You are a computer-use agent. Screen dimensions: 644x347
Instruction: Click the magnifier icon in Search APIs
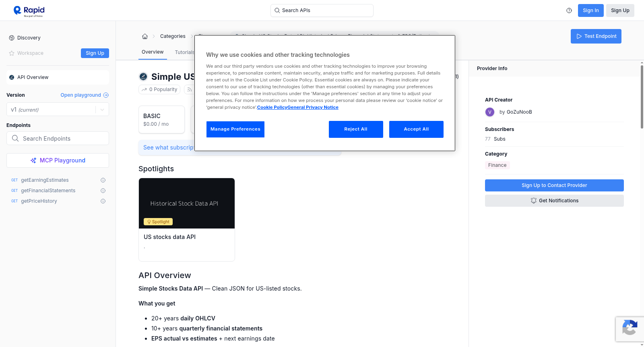[277, 10]
